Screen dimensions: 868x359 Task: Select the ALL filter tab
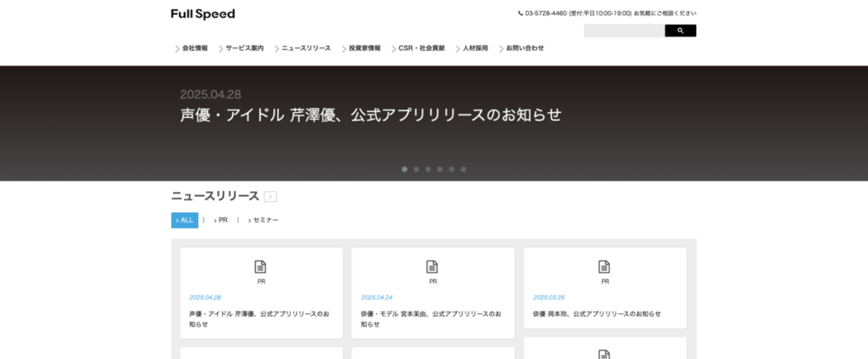(x=184, y=220)
